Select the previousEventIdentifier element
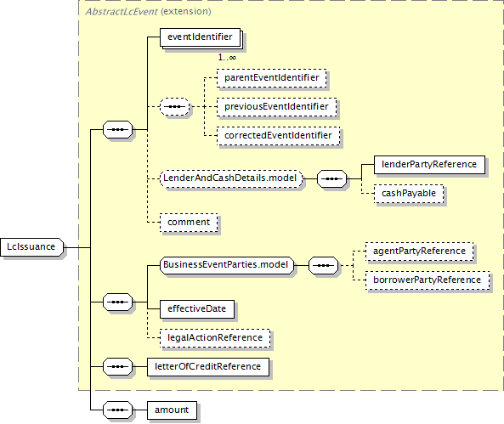 pos(276,107)
